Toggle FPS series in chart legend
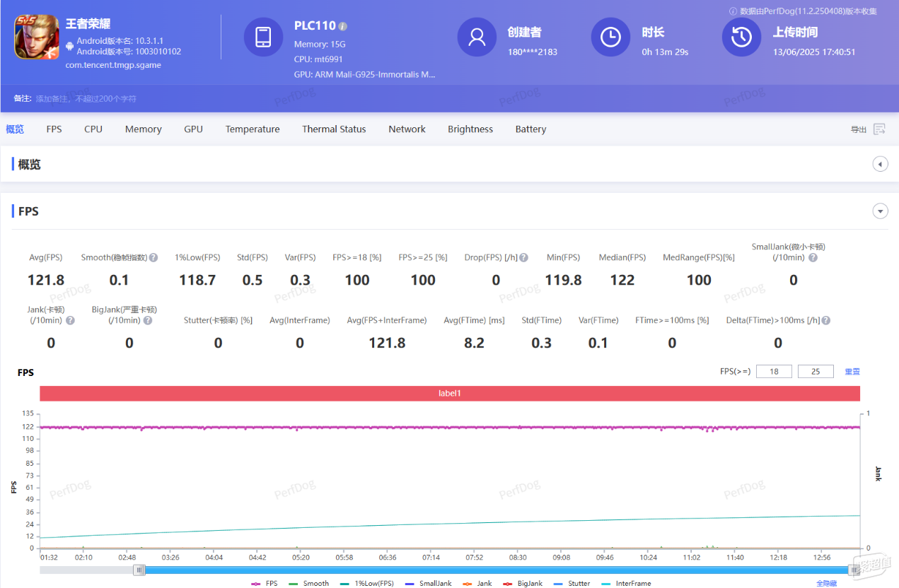The height and width of the screenshot is (588, 899). tap(265, 584)
